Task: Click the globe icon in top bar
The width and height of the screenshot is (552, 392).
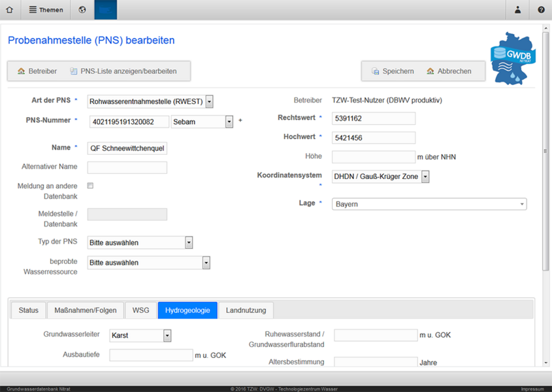Action: [x=82, y=10]
